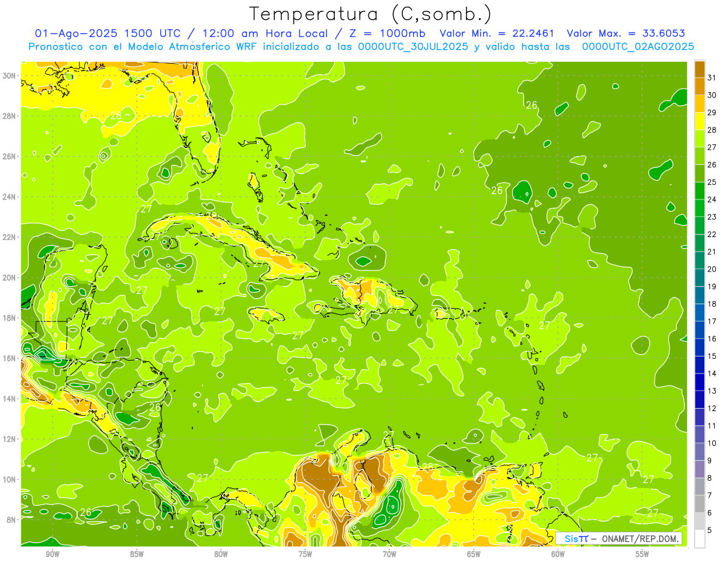This screenshot has width=728, height=562.
Task: Click the 55W longitude axis label
Action: [x=642, y=554]
